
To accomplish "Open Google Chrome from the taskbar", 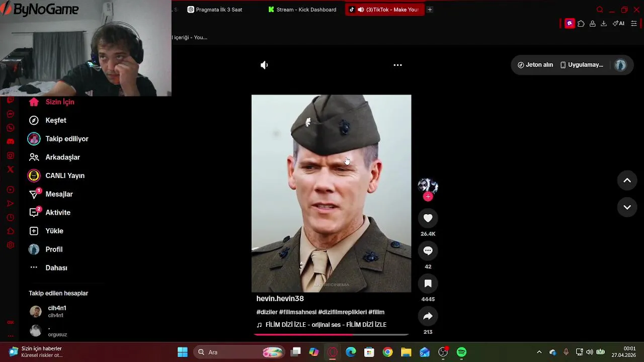I will coord(387,352).
